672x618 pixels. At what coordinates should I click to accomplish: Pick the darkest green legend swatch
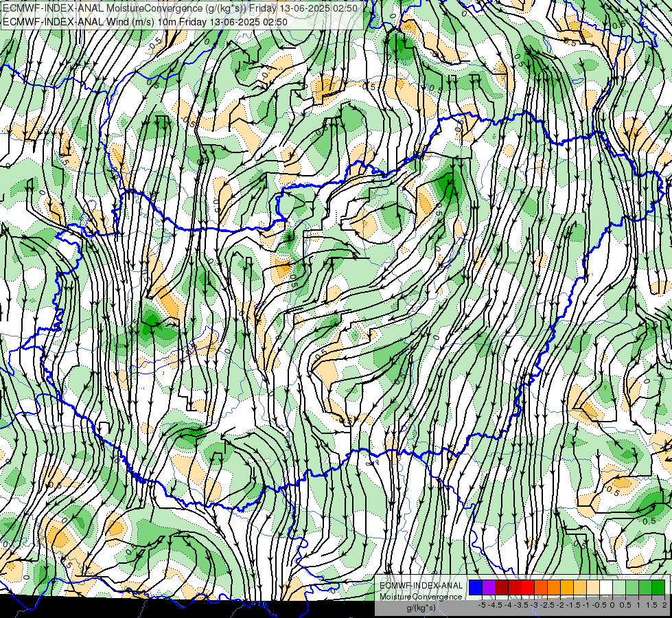pos(658,588)
